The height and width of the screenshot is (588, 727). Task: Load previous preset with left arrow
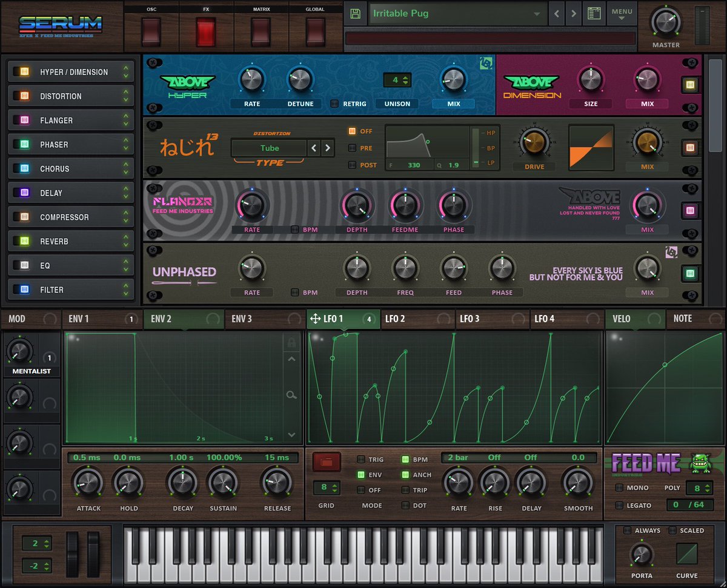[557, 13]
